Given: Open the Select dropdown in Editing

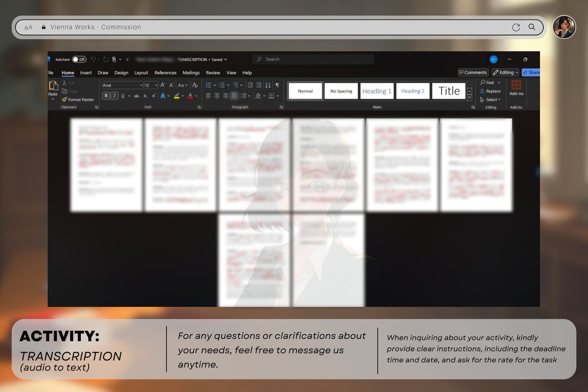Looking at the screenshot, I should click(490, 99).
